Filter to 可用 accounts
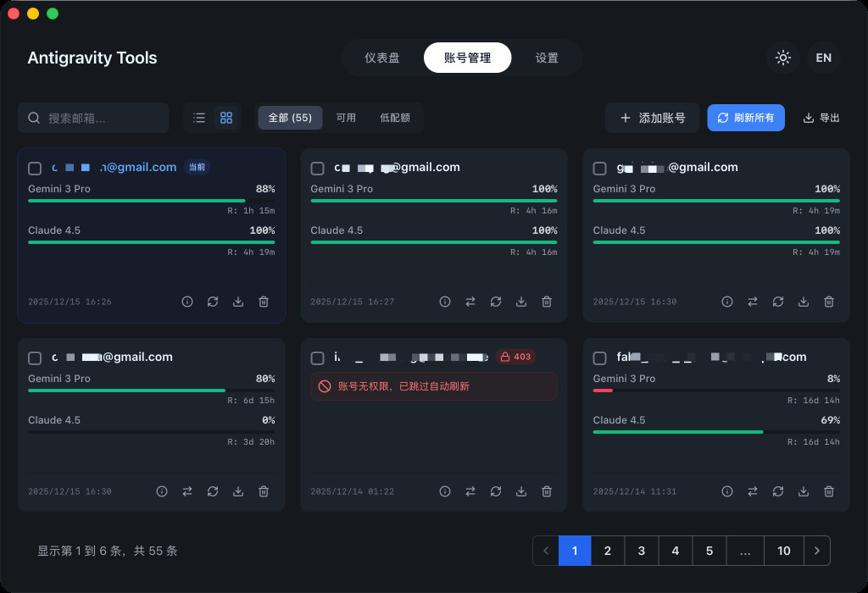Screen dimensions: 868x593 [346, 118]
